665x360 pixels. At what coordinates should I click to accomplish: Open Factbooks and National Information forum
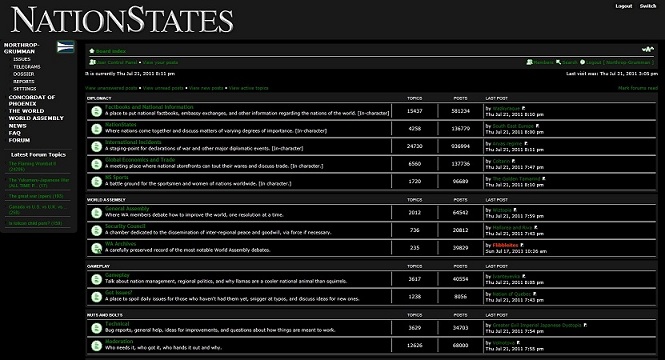[149, 107]
